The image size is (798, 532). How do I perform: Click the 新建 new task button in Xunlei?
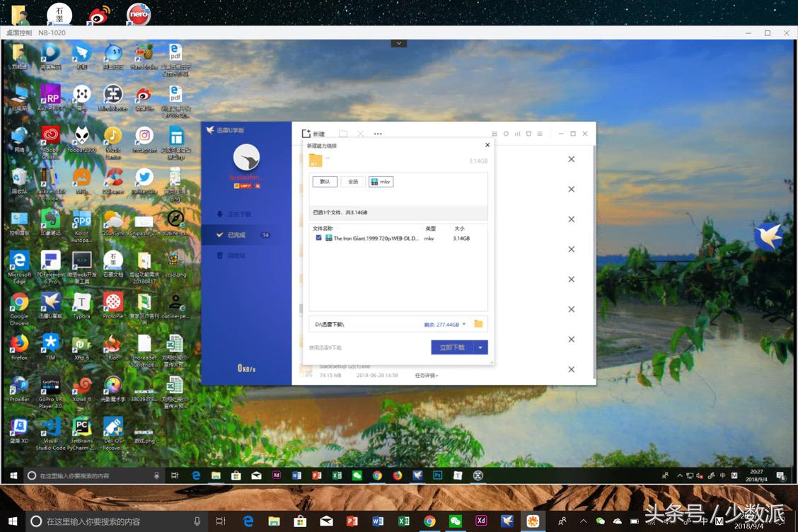313,134
